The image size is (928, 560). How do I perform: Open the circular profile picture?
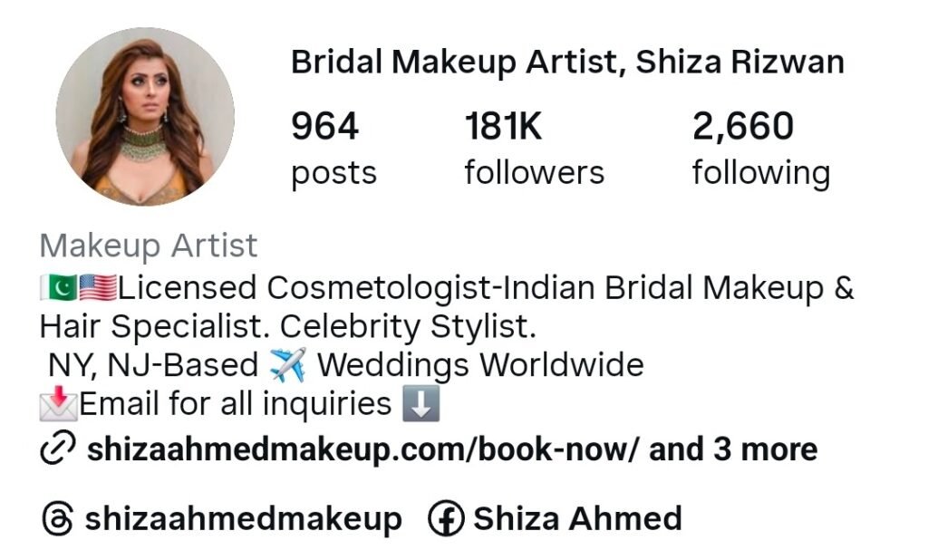pos(145,117)
